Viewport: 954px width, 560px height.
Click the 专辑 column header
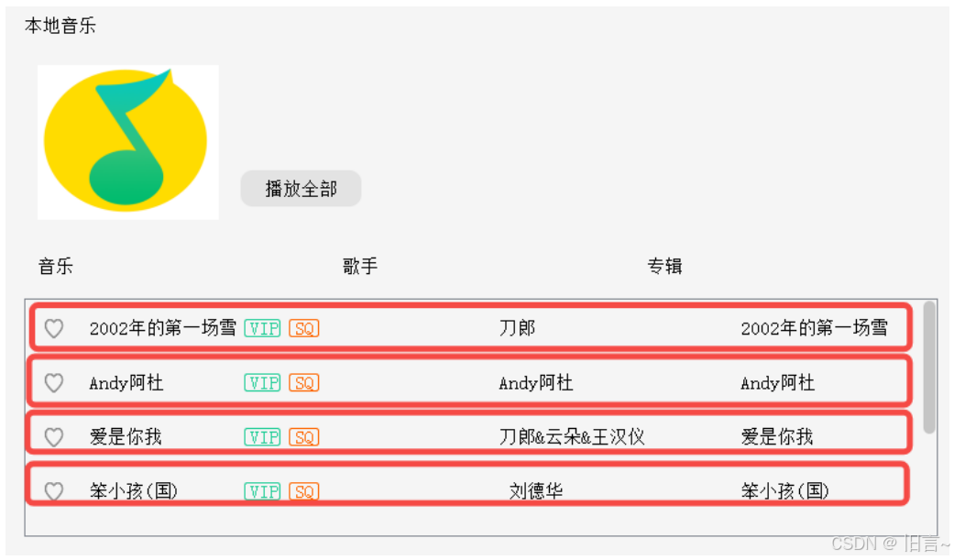[x=664, y=267]
